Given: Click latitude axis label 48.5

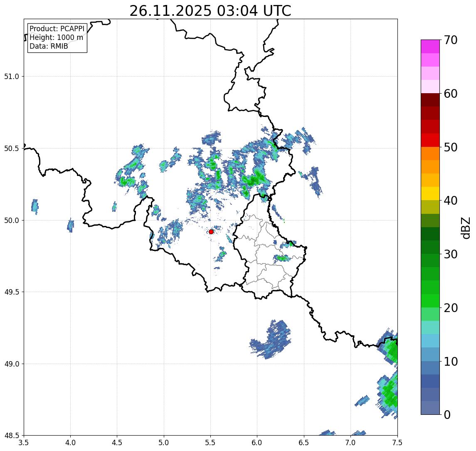Looking at the screenshot, I should click(x=12, y=436).
